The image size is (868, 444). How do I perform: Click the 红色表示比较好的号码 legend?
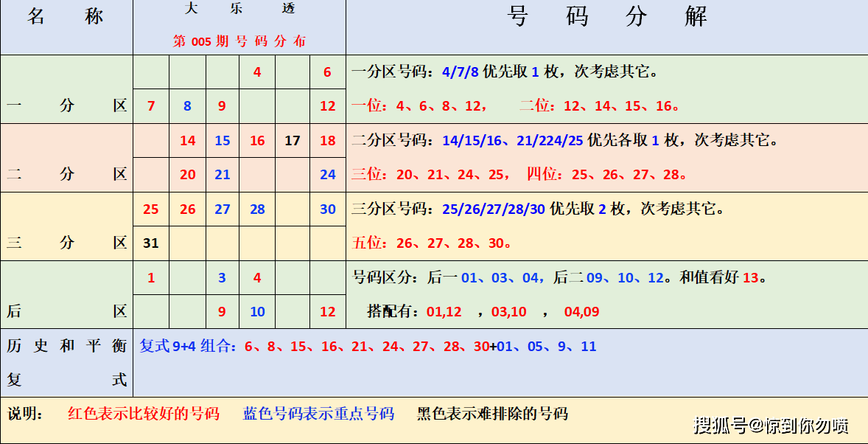tap(144, 414)
